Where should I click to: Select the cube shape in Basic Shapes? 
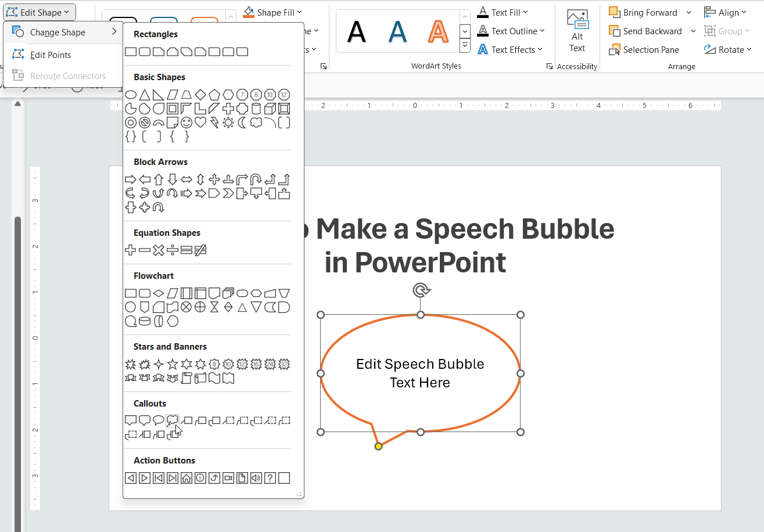tap(270, 109)
